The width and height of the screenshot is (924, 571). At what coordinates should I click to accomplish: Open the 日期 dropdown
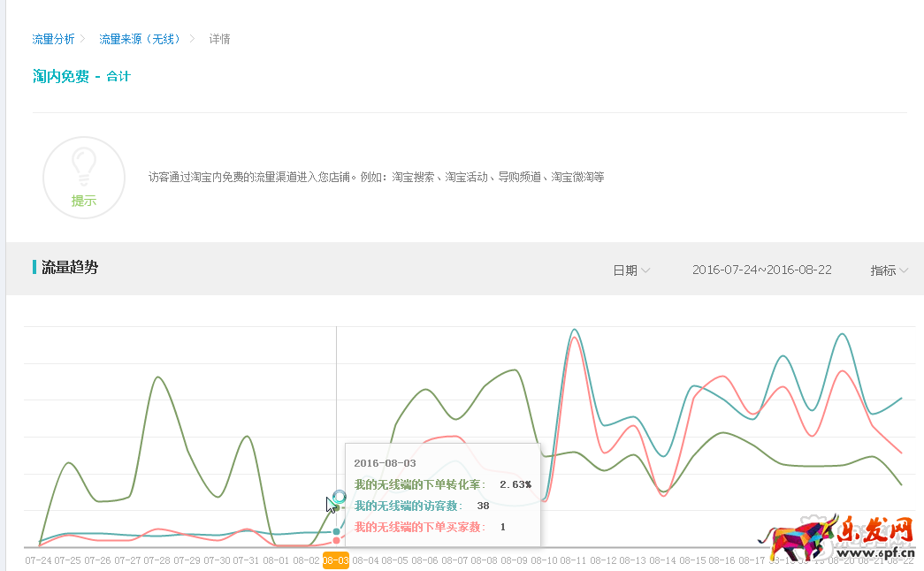pyautogui.click(x=631, y=270)
